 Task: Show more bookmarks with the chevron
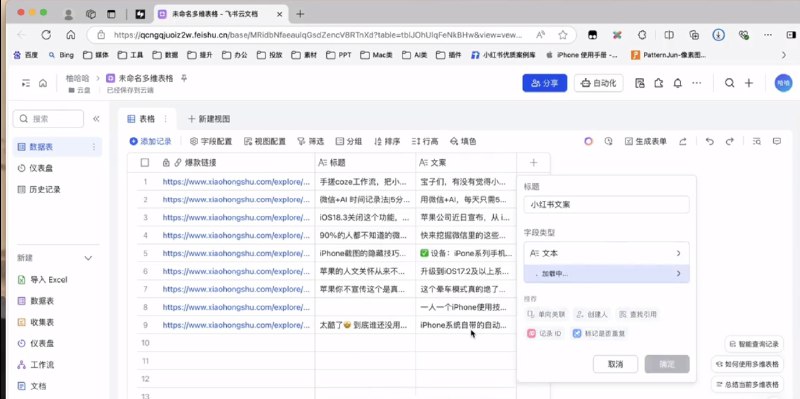784,55
